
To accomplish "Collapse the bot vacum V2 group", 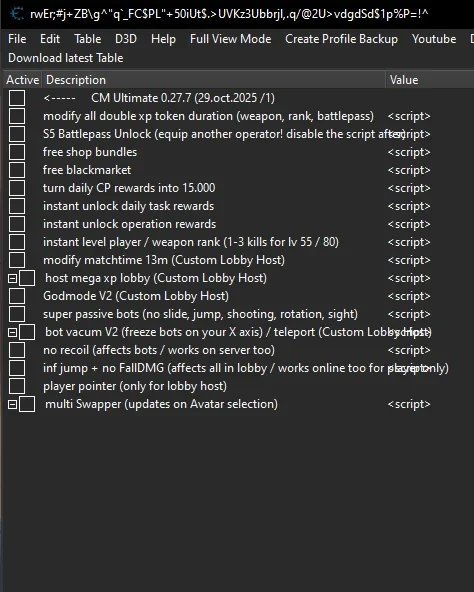I will pos(12,333).
